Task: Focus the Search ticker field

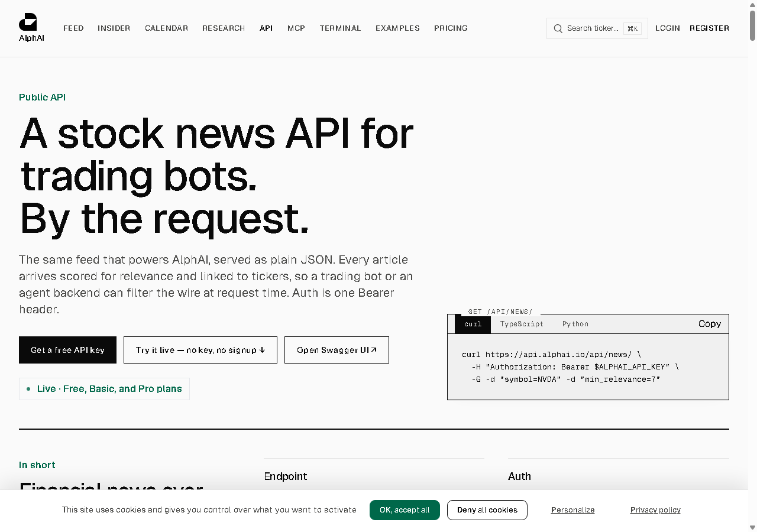Action: coord(597,28)
